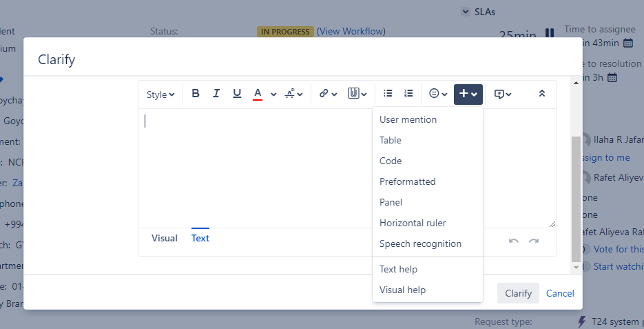The image size is (644, 329).
Task: Click the undo arrow icon
Action: click(x=513, y=241)
